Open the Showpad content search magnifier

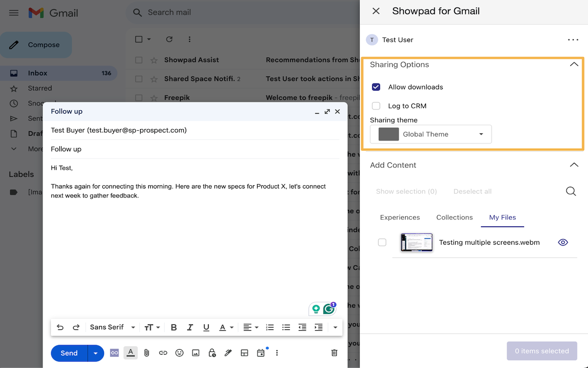click(571, 191)
